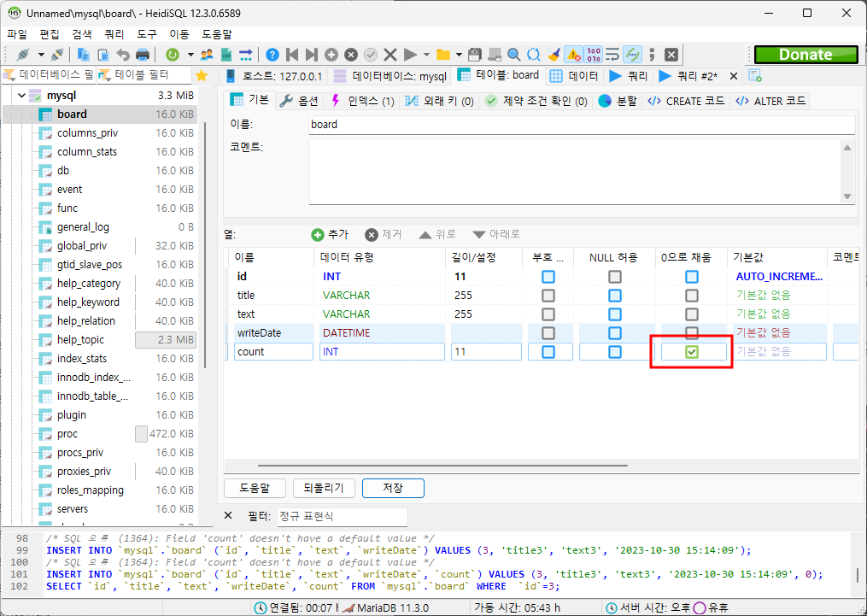Close the 쿼리 #2* tab
867x616 pixels.
click(x=734, y=76)
